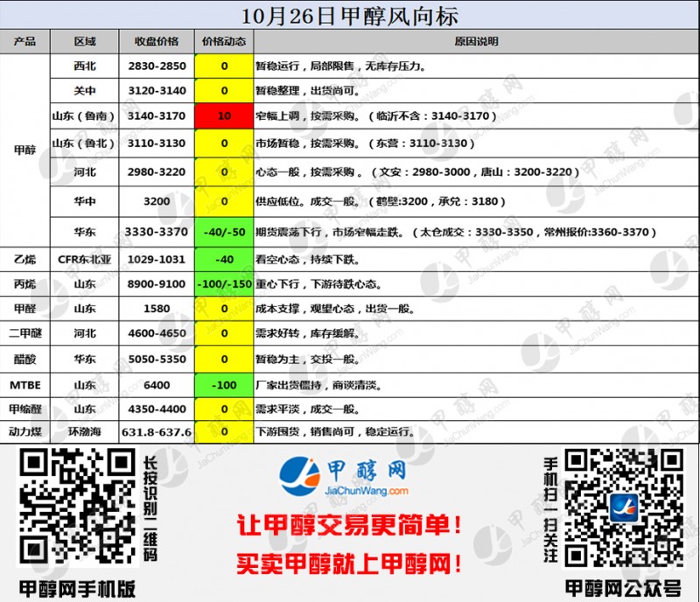
Task: Click the green cell -40/-50
Action: (x=224, y=232)
